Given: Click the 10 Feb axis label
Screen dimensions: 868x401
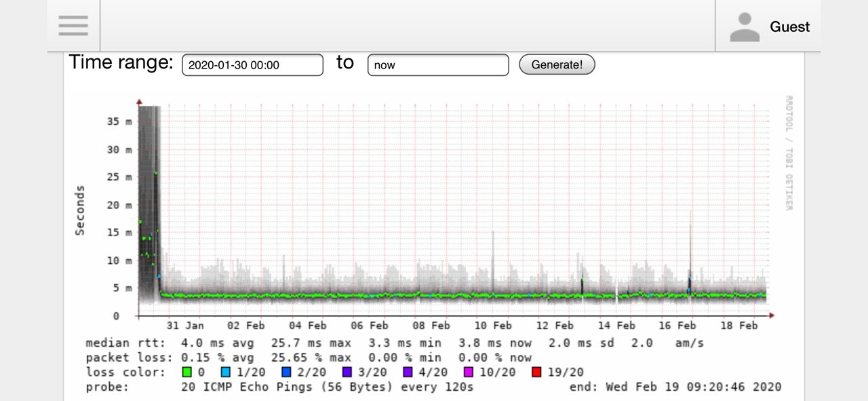Looking at the screenshot, I should click(494, 326).
